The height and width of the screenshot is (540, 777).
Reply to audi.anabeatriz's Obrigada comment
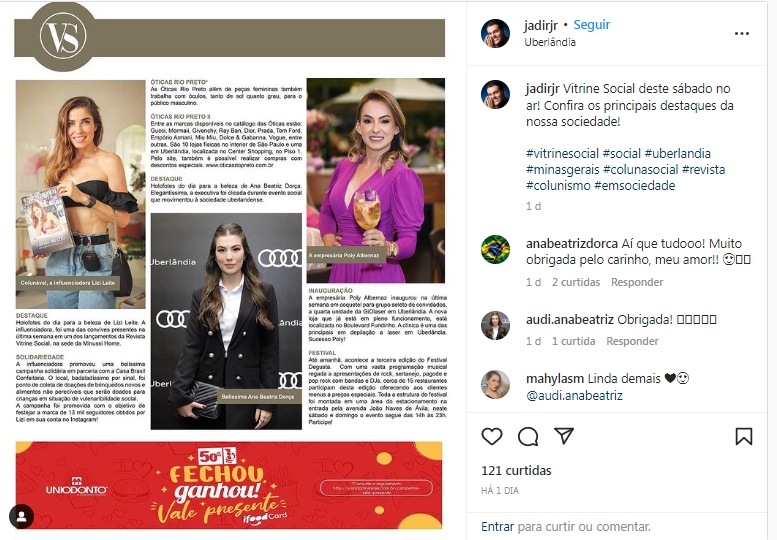click(x=632, y=341)
